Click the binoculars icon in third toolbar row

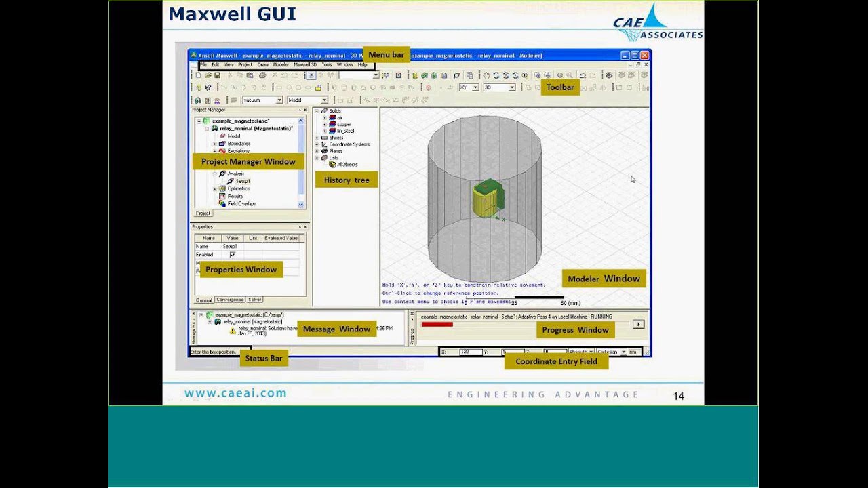coord(198,100)
